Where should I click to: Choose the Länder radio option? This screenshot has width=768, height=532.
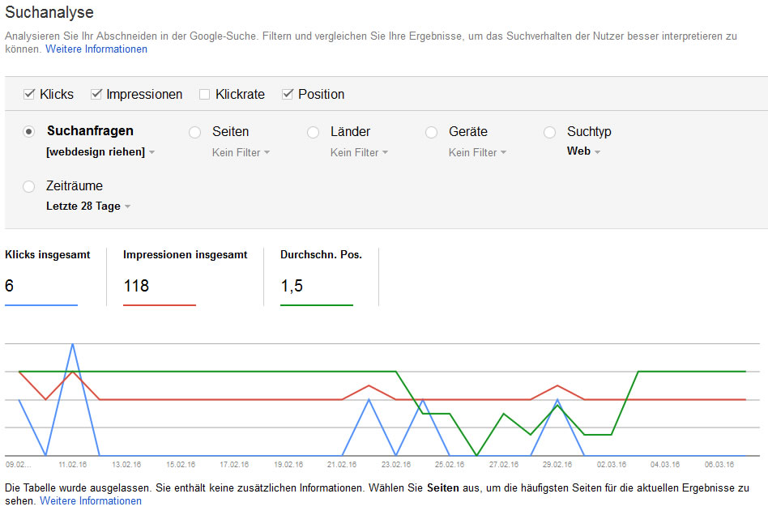[313, 132]
